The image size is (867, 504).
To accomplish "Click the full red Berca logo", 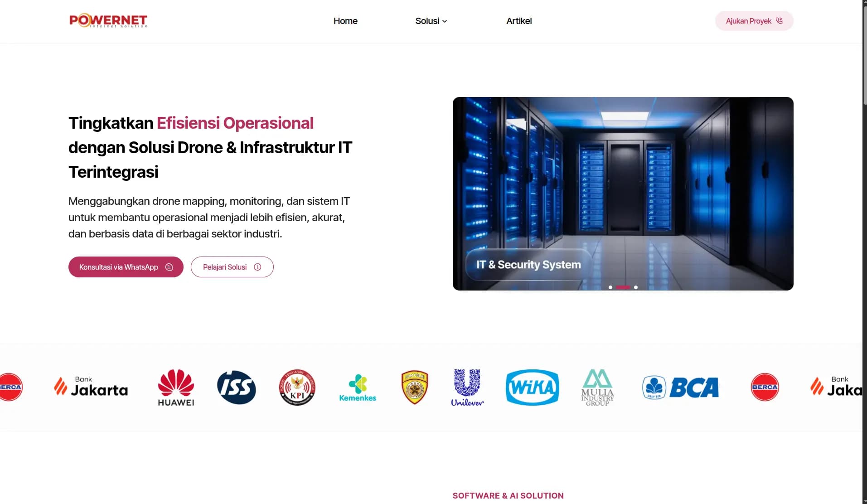I will pos(765,387).
